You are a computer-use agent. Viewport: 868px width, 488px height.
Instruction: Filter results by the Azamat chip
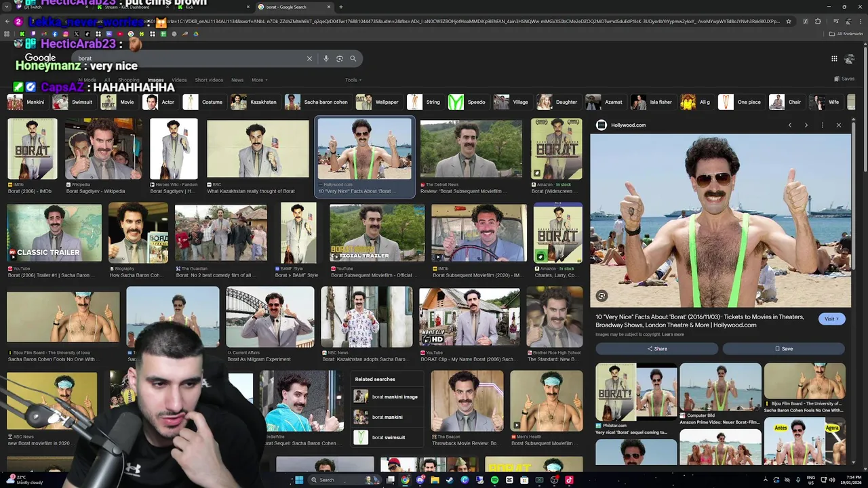(x=606, y=102)
